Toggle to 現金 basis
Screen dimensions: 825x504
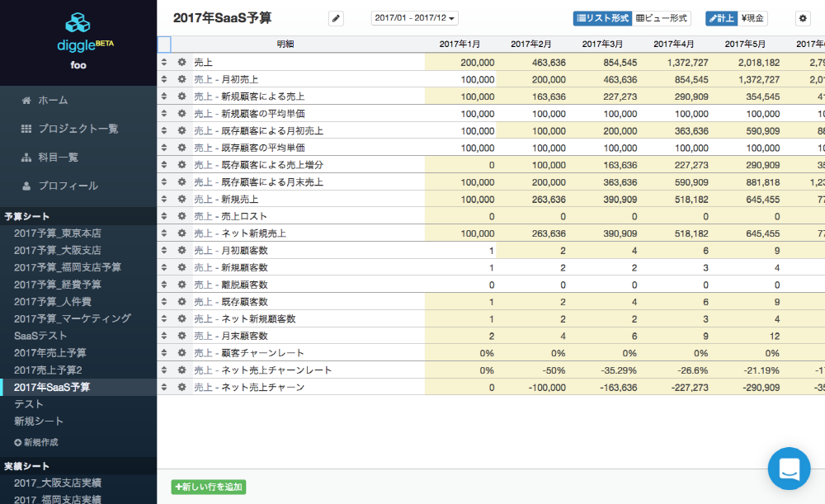[x=753, y=18]
